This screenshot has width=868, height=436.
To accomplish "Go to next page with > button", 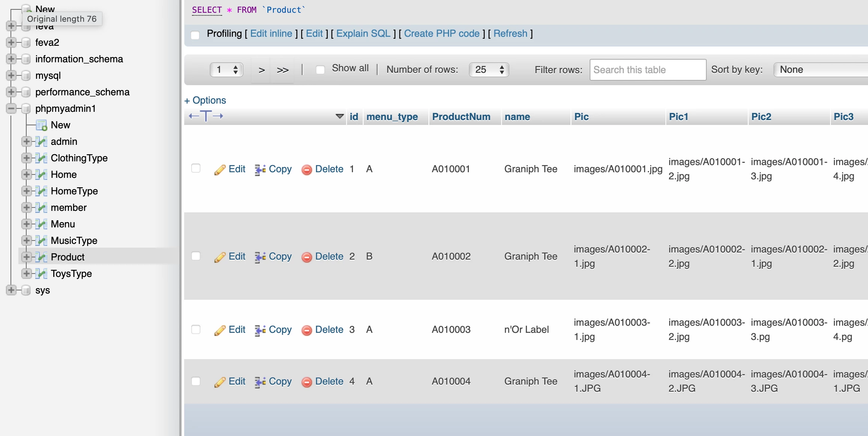I will (262, 70).
